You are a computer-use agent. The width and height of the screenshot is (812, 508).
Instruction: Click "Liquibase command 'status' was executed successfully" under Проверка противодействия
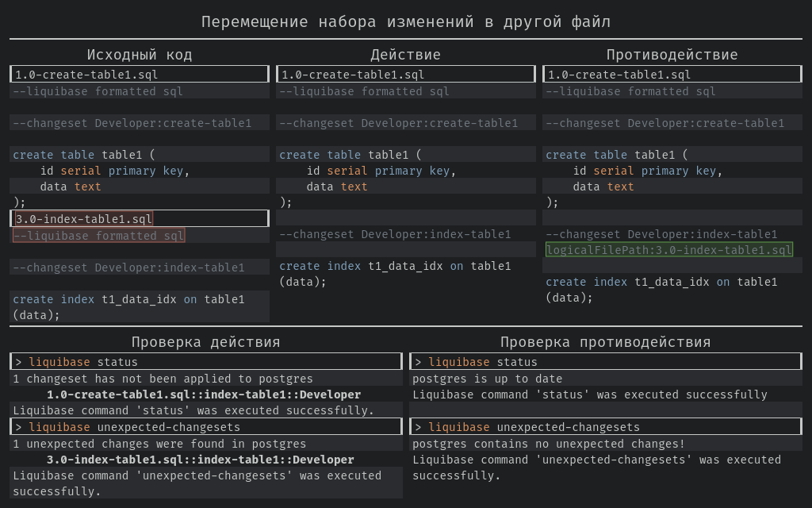[x=590, y=394]
